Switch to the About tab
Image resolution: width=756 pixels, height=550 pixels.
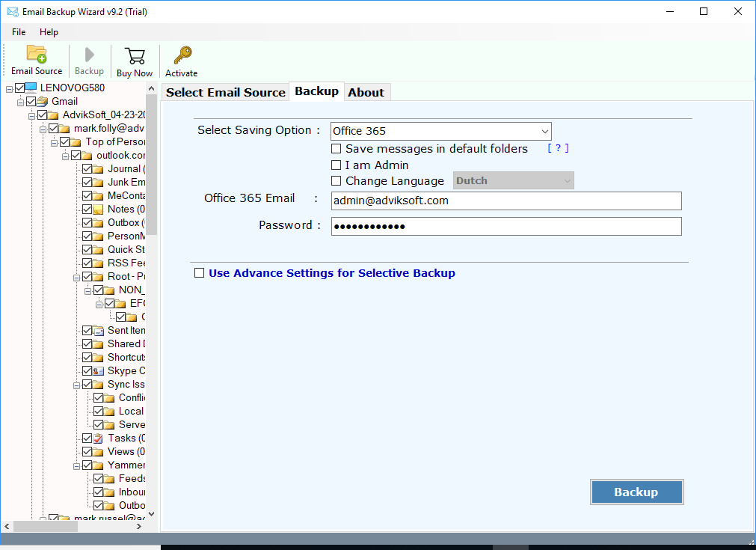pos(366,92)
